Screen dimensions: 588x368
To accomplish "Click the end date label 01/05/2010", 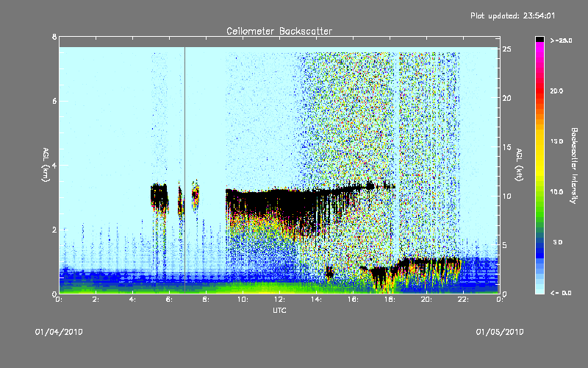I will (x=500, y=332).
